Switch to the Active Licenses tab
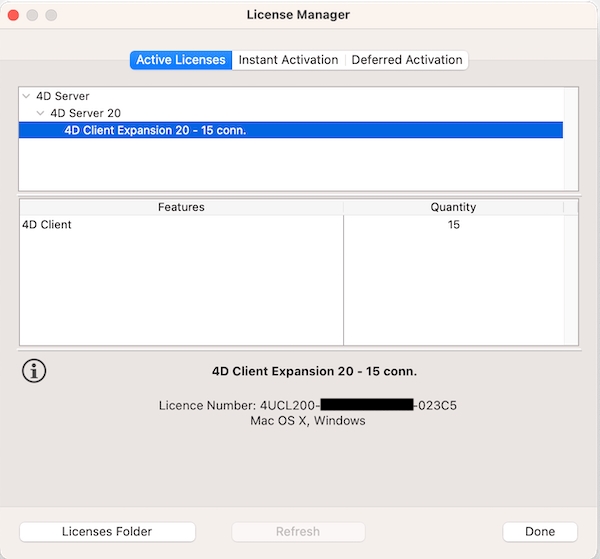This screenshot has width=600, height=559. click(181, 60)
